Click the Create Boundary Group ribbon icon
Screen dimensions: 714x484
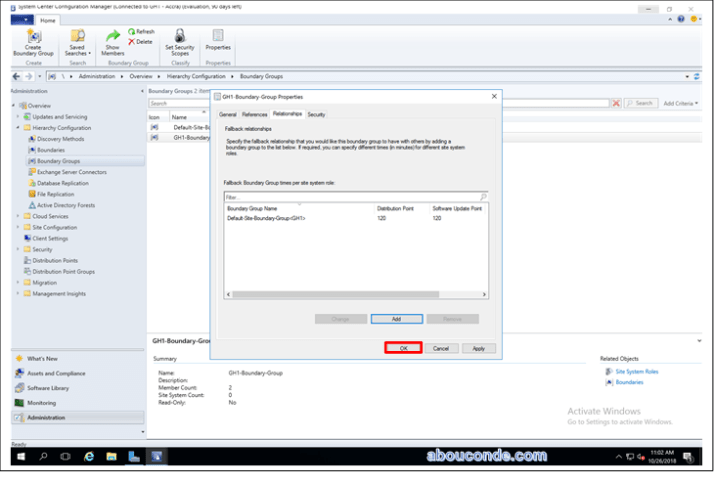click(x=33, y=36)
